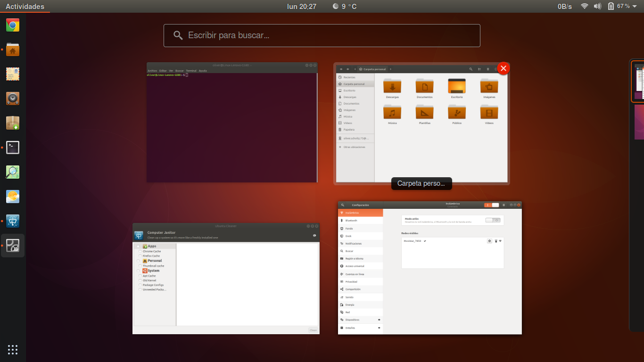Expand Detalles arrow in Configuración sidebar

coord(379,328)
